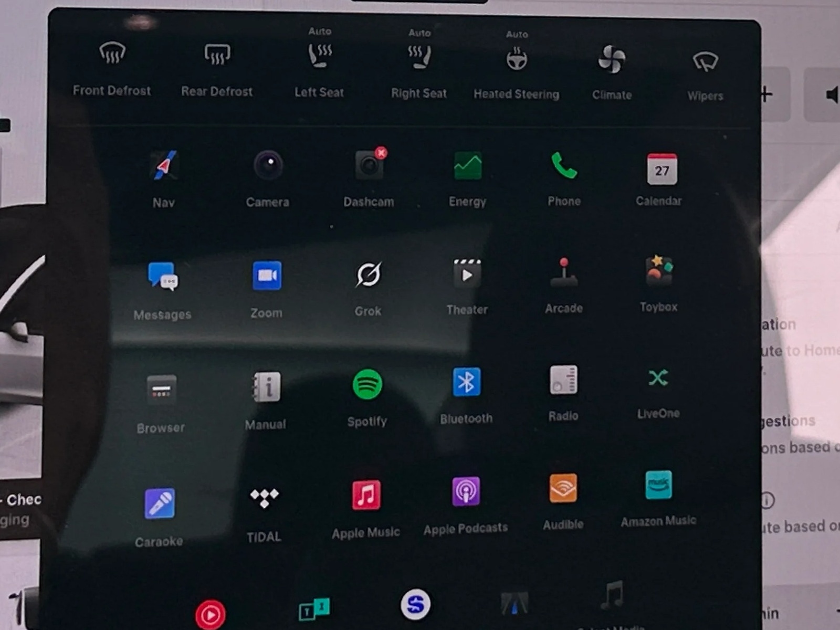Image resolution: width=840 pixels, height=630 pixels.
Task: Launch the Zoom app
Action: click(x=267, y=276)
